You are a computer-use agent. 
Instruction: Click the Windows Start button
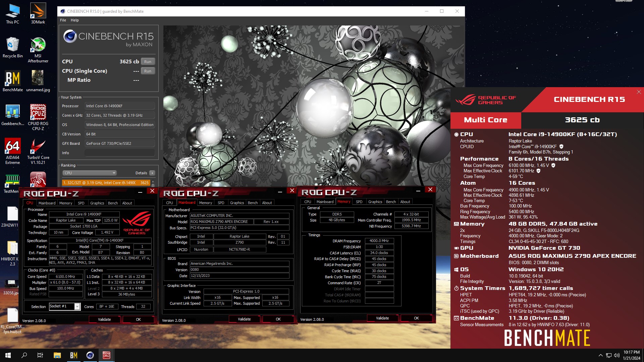coord(8,355)
